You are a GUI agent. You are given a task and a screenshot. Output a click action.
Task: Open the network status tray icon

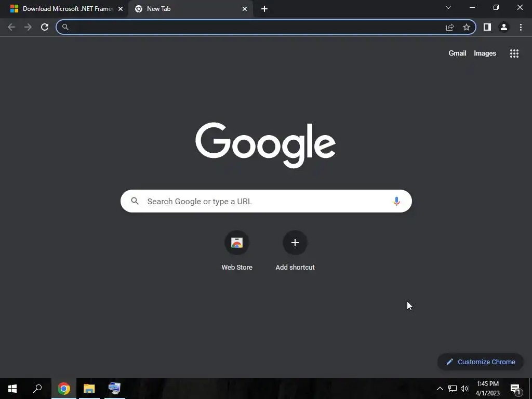(453, 389)
